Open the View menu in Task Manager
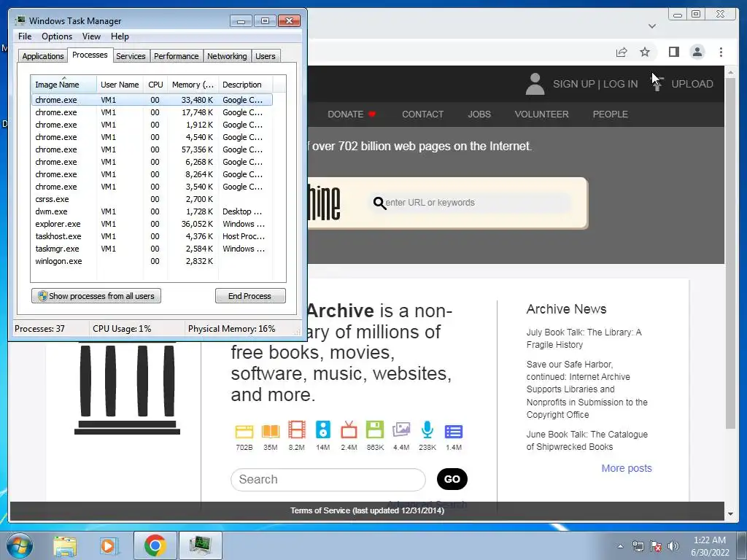This screenshot has height=560, width=747. tap(91, 36)
